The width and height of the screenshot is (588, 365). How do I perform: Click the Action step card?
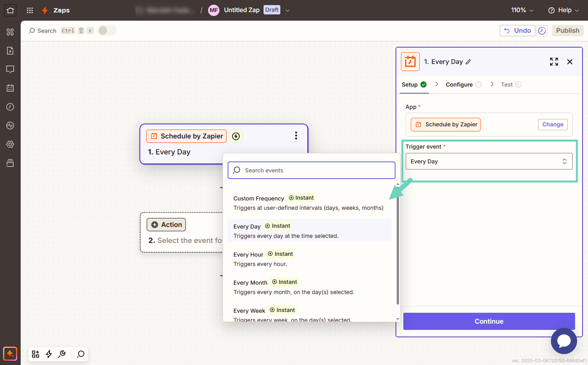click(x=182, y=232)
